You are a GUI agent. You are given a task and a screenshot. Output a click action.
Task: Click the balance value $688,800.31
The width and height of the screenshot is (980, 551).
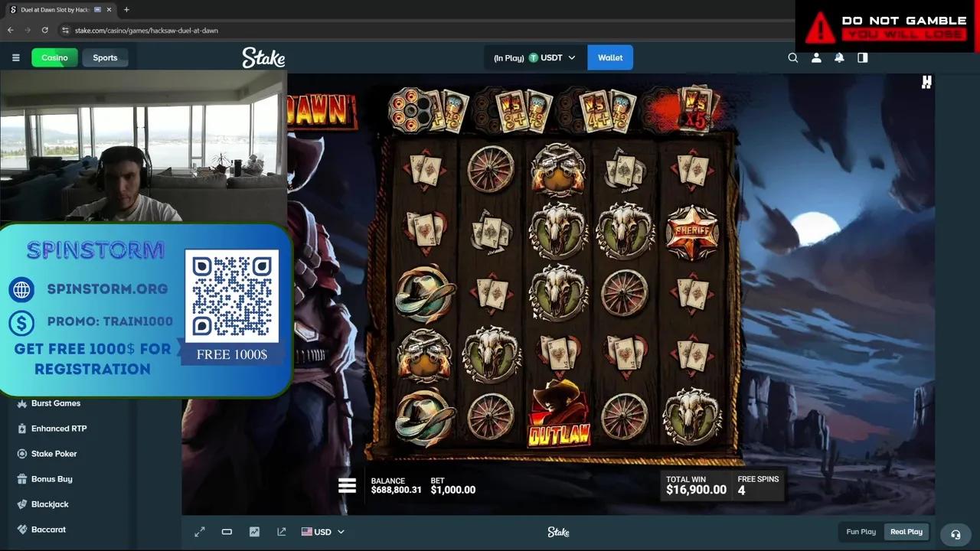(x=396, y=490)
